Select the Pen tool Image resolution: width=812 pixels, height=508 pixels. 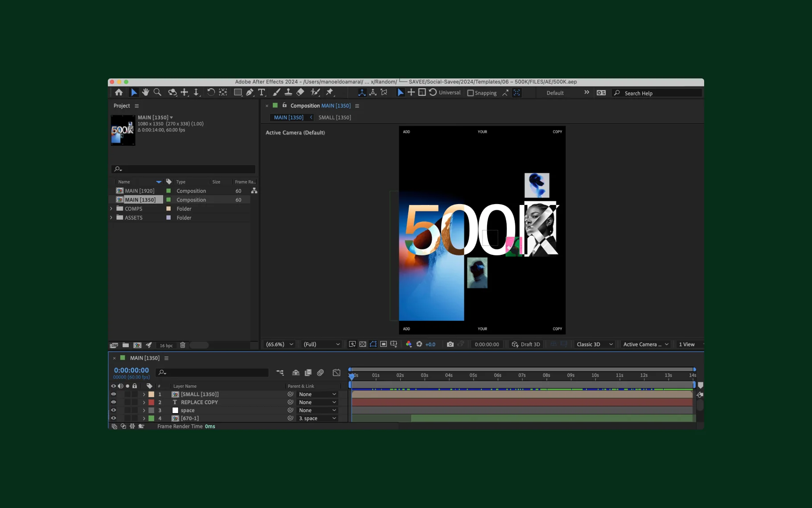(x=250, y=92)
